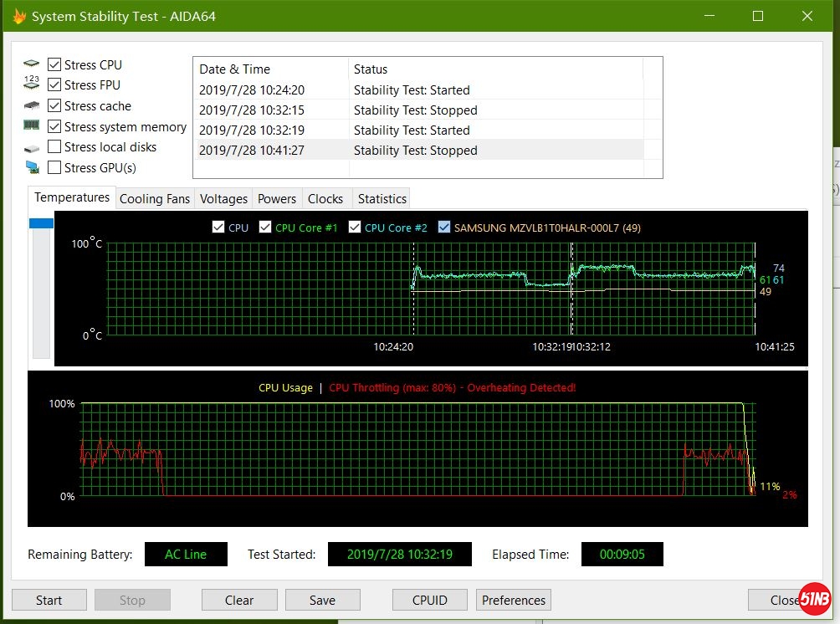
Task: Switch to the Voltages tab
Action: click(x=223, y=199)
